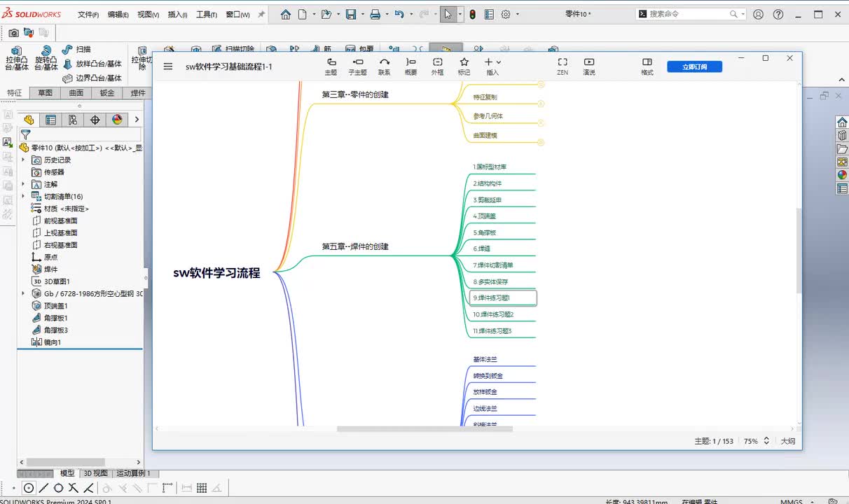Click the Subtopic (子主题) button
The width and height of the screenshot is (849, 504).
tap(357, 66)
